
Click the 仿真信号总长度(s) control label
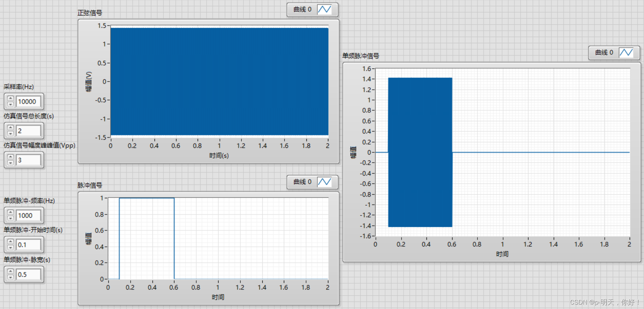[x=29, y=116]
